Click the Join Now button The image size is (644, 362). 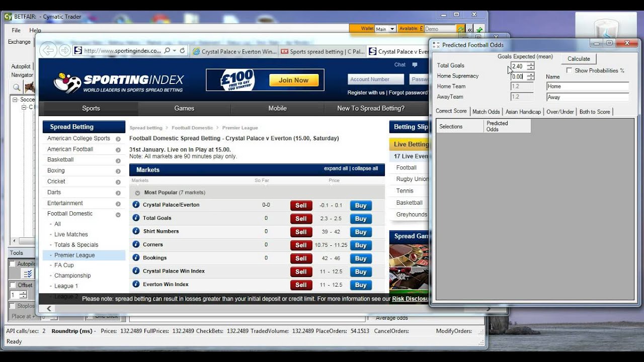[x=294, y=80]
